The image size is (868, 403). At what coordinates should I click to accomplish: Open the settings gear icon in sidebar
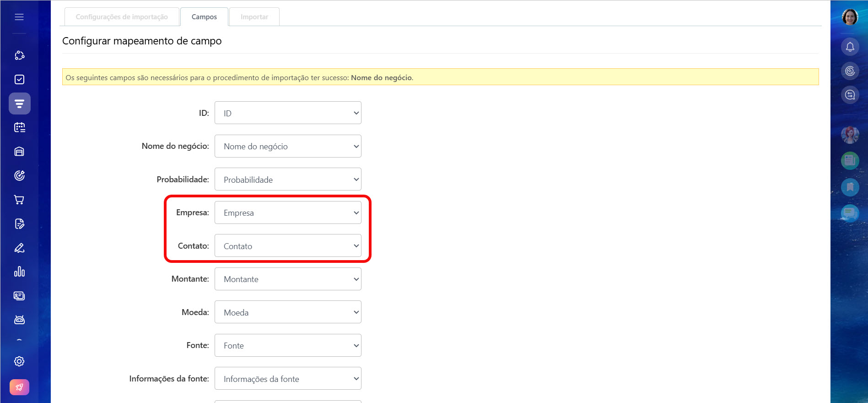point(19,361)
